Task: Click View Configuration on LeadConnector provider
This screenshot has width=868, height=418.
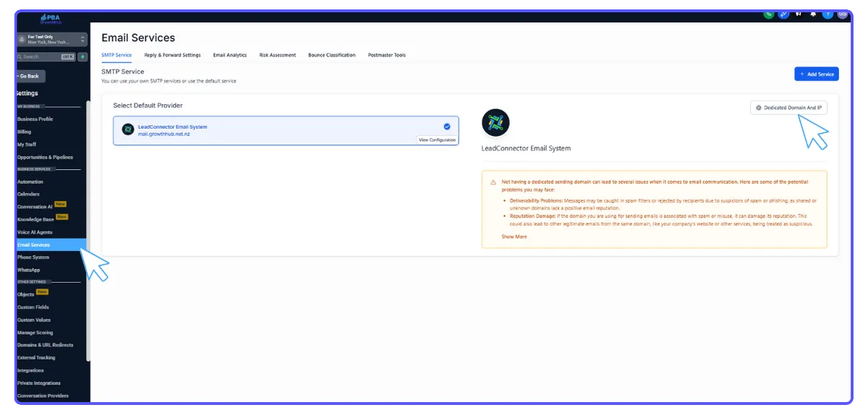Action: [x=438, y=140]
